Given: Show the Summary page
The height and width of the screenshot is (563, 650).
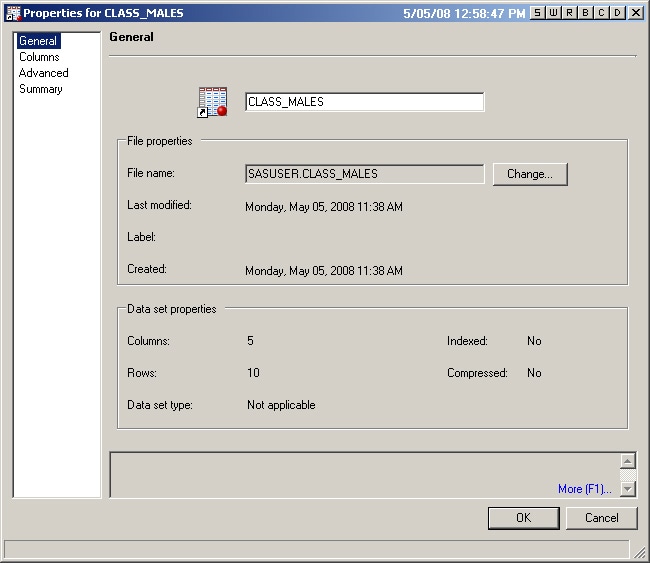Looking at the screenshot, I should tap(41, 89).
